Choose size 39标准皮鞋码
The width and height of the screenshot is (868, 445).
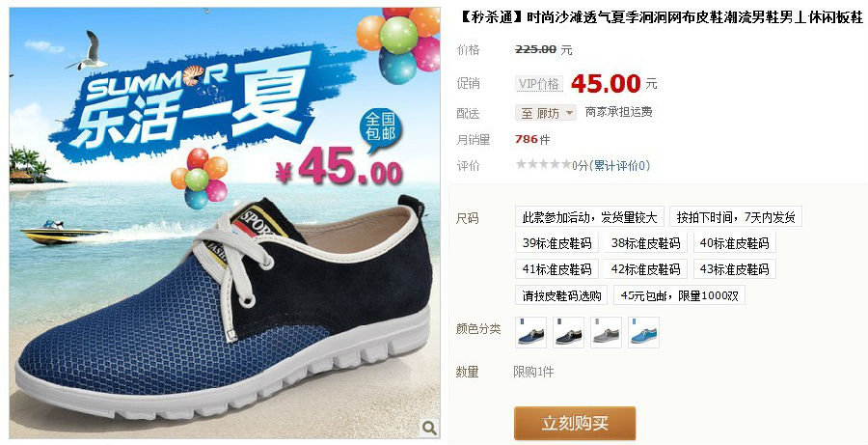pos(556,243)
